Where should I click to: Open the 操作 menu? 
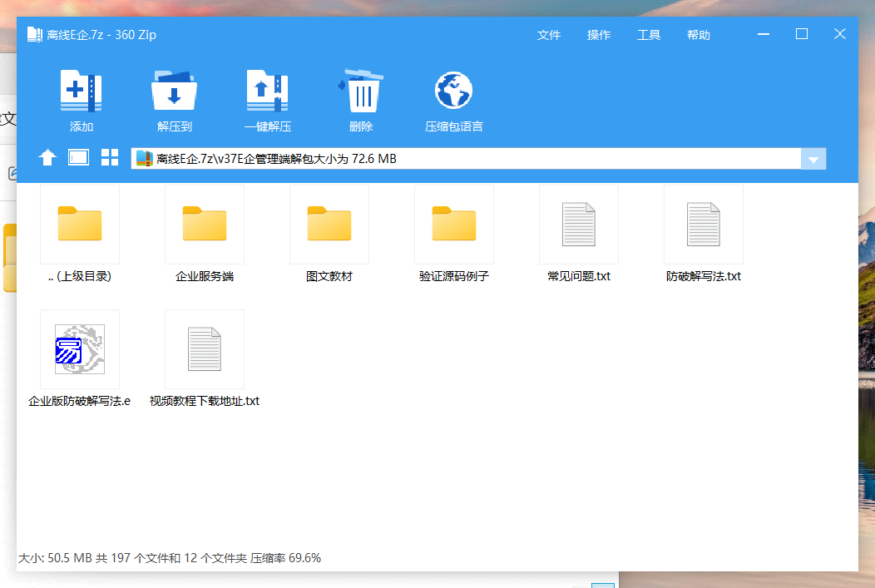pos(599,35)
